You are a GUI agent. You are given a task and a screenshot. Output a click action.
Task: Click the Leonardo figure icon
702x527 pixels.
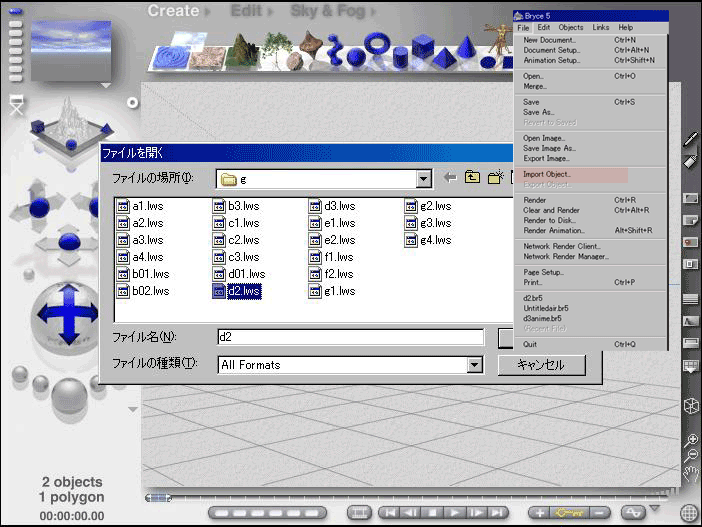coord(501,40)
